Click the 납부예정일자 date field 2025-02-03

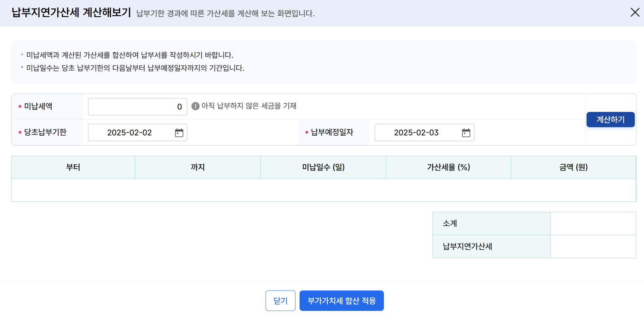[x=424, y=133]
